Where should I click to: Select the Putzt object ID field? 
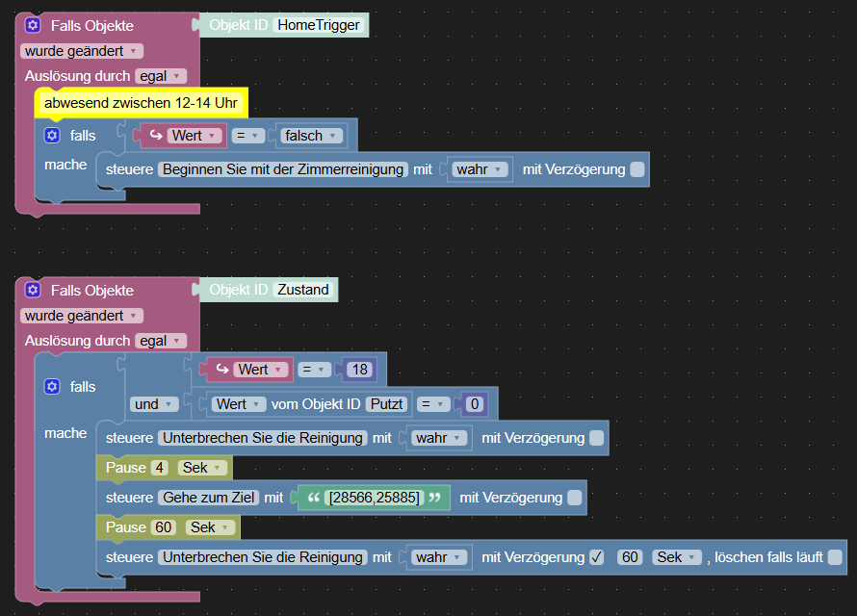(386, 404)
